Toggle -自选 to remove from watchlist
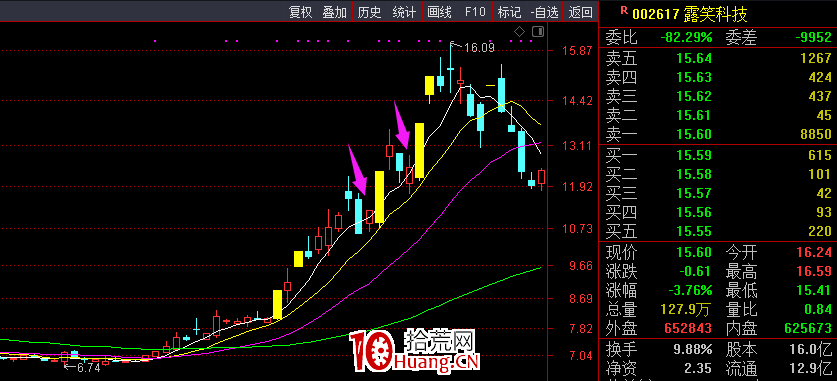Viewport: 837px width, 381px height. (x=544, y=11)
